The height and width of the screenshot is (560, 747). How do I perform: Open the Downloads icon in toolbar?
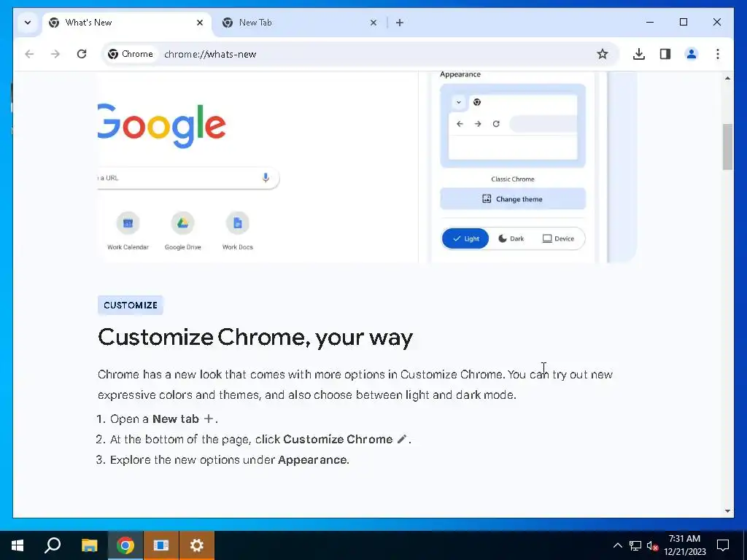(639, 54)
